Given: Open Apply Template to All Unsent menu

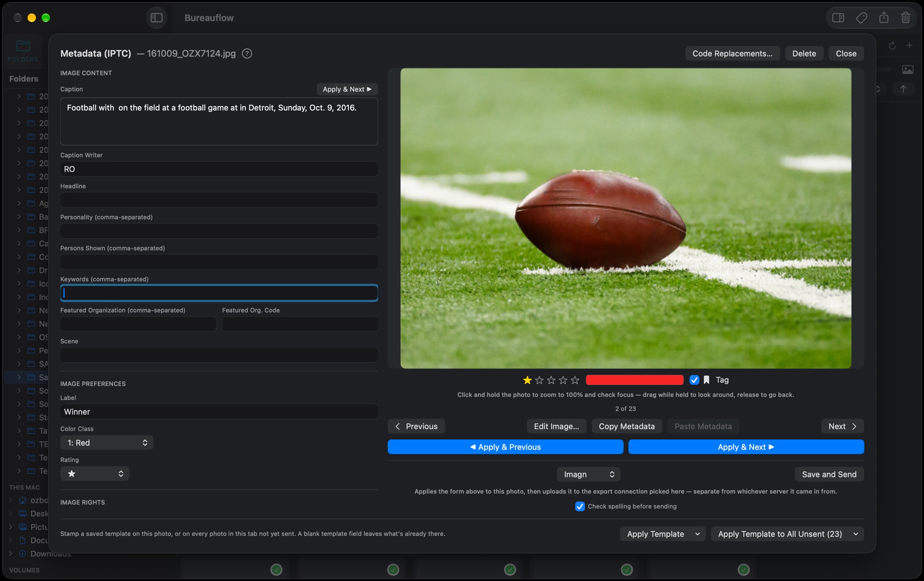Looking at the screenshot, I should [787, 534].
